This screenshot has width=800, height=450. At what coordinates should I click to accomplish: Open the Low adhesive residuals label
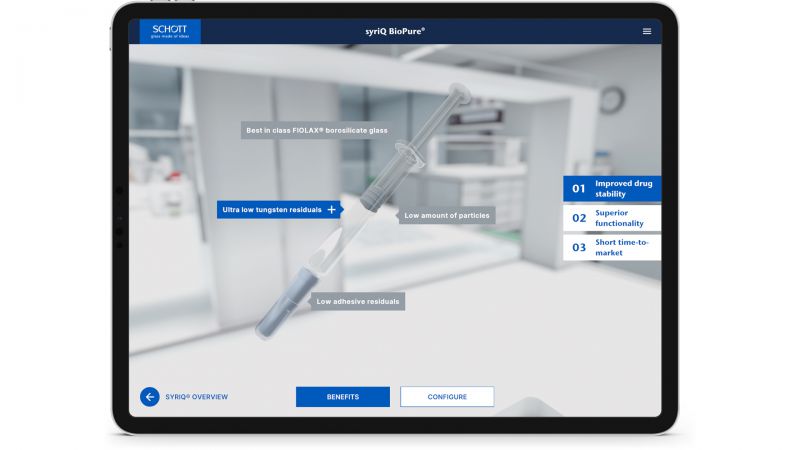pyautogui.click(x=357, y=301)
